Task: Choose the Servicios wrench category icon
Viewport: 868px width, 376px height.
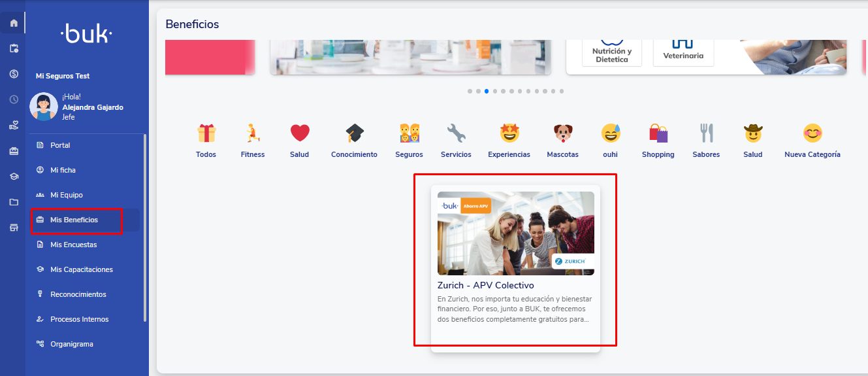Action: pos(456,133)
